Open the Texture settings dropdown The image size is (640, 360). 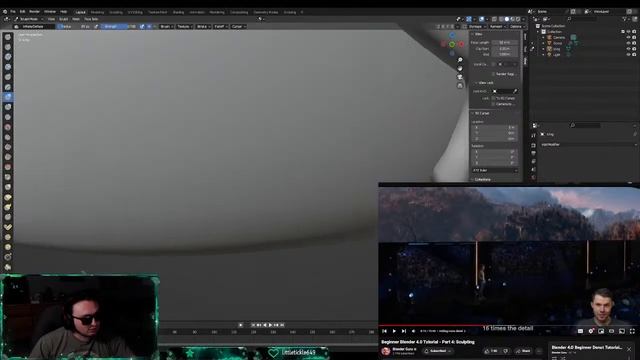pyautogui.click(x=184, y=27)
